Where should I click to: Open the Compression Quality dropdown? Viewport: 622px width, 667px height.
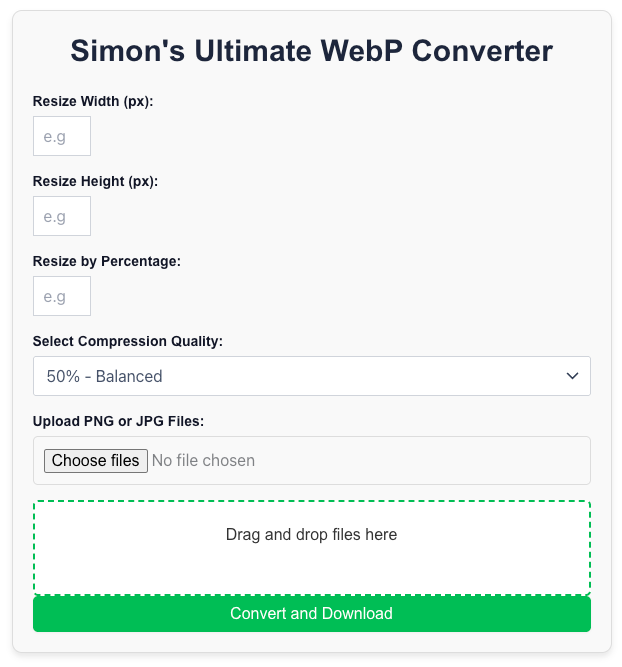click(x=312, y=376)
